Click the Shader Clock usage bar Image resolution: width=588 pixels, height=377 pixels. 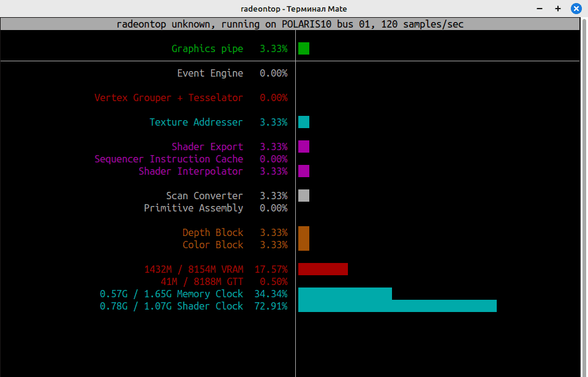(397, 306)
